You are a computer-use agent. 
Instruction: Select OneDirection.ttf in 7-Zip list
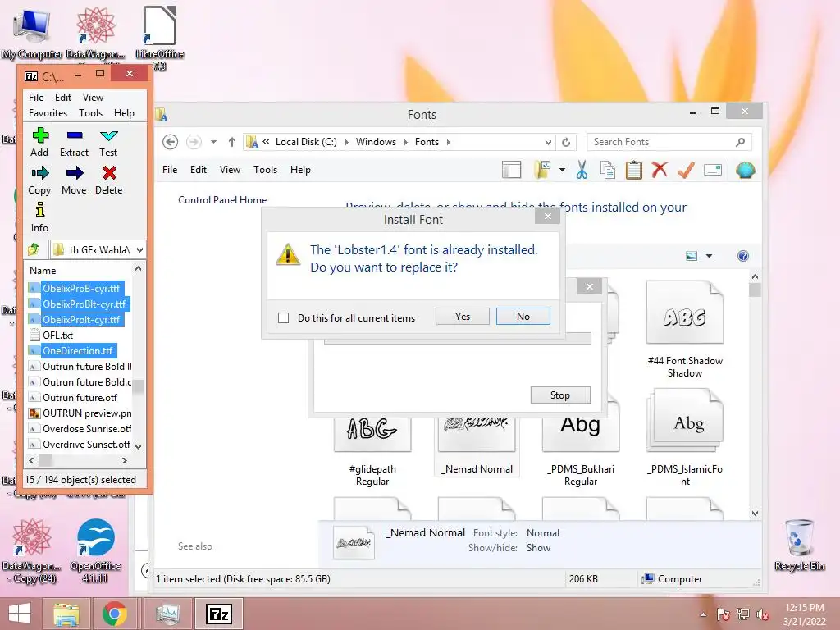coord(77,351)
